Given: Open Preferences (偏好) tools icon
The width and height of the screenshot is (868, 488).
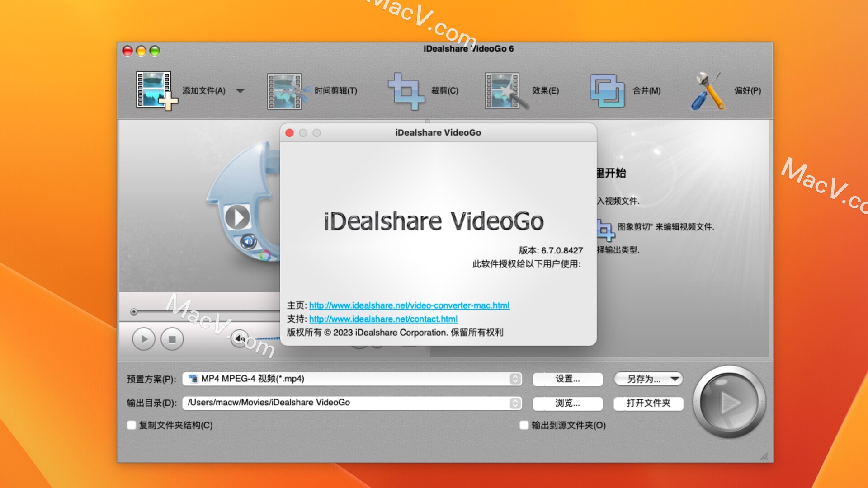Looking at the screenshot, I should (708, 91).
